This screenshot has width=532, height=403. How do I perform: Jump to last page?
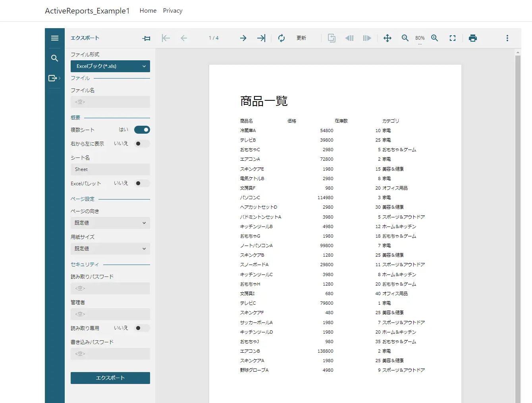coord(261,38)
